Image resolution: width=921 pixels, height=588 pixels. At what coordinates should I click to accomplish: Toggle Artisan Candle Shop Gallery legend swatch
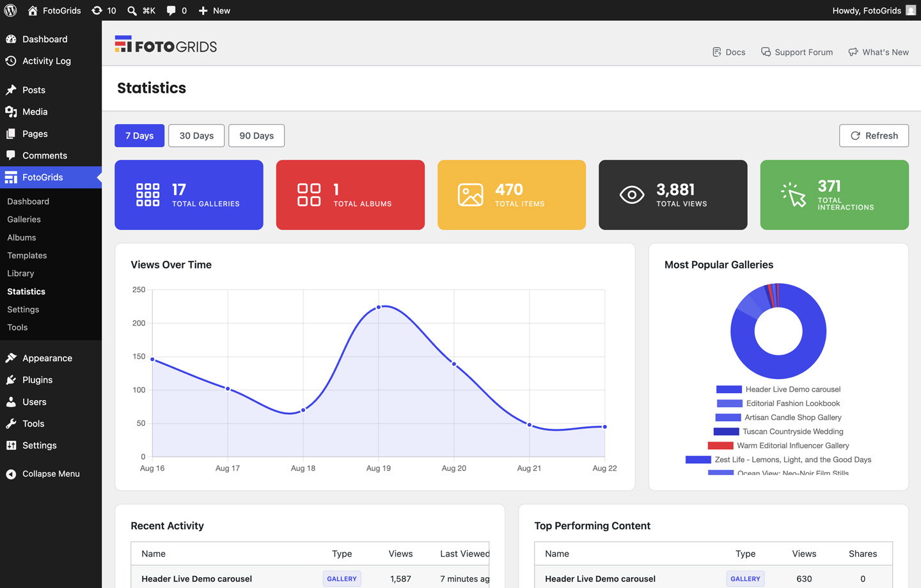[x=728, y=417]
